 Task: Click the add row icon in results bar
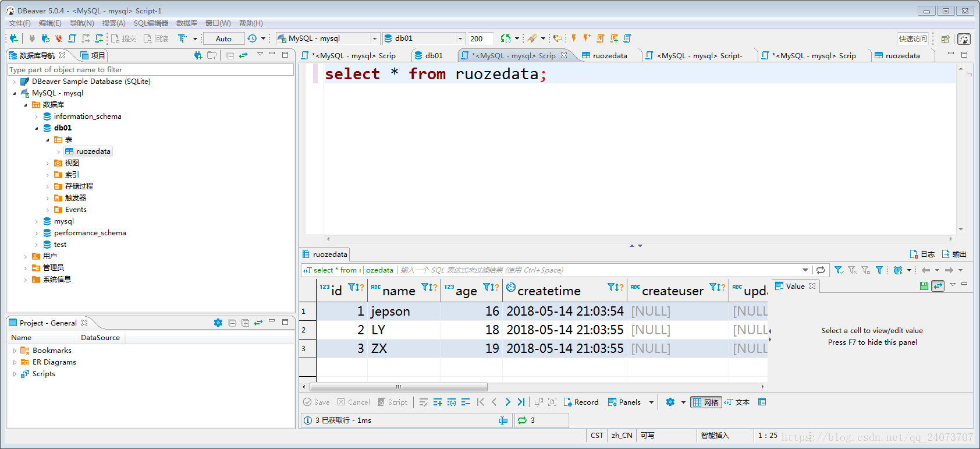(438, 402)
